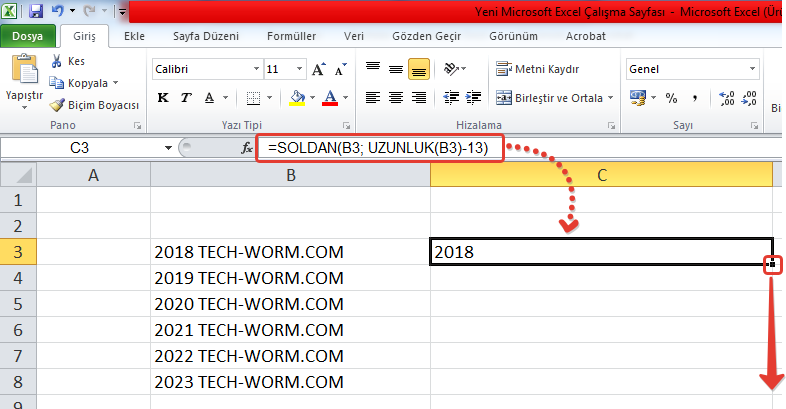Apply percent style number format
Image resolution: width=786 pixels, height=409 pixels.
pyautogui.click(x=672, y=98)
